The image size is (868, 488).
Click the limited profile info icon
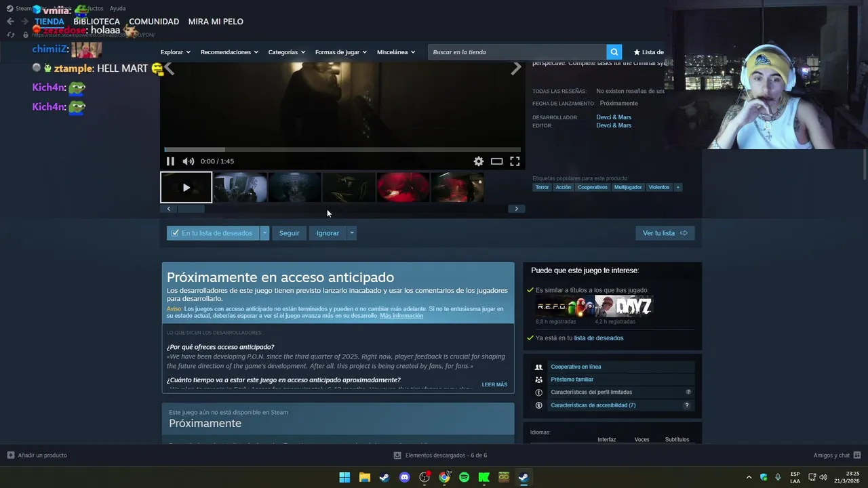[539, 392]
